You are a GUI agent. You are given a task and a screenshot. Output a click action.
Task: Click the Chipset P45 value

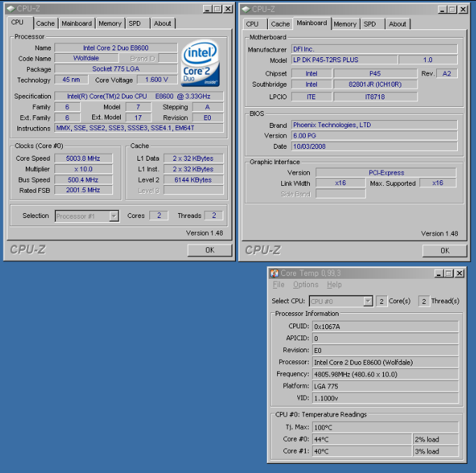(375, 73)
